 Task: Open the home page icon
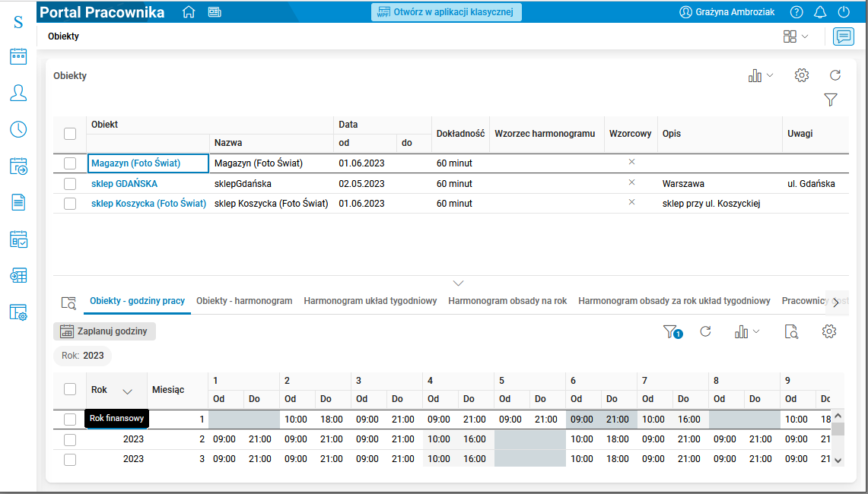point(189,12)
